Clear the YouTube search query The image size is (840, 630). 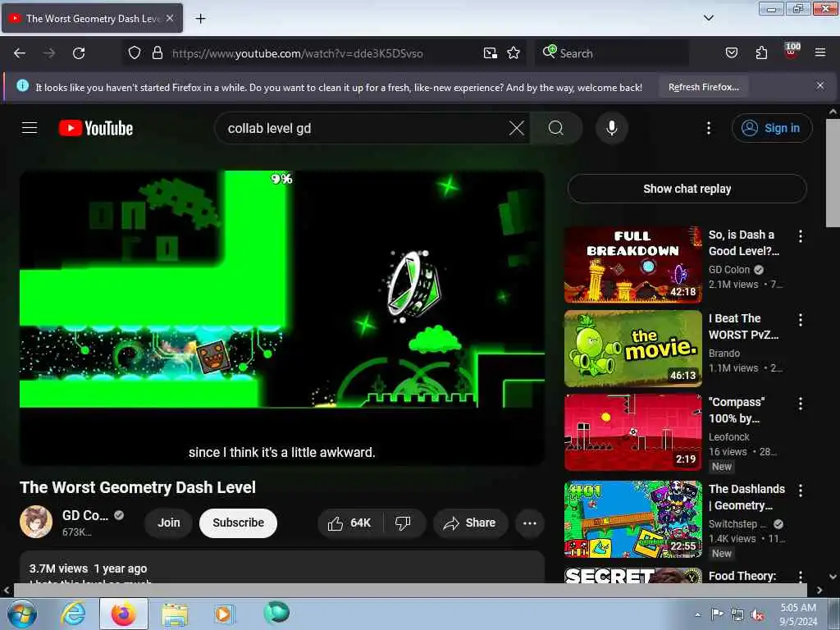click(x=517, y=128)
